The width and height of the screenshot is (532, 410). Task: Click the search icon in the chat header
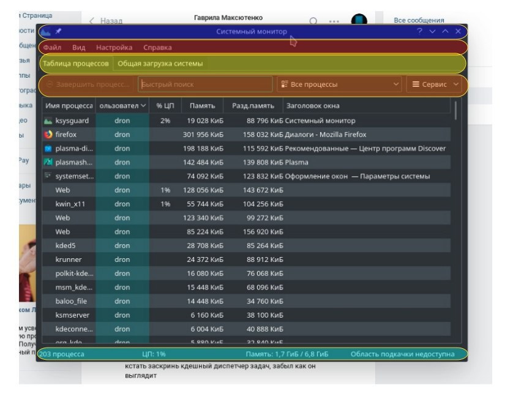[313, 21]
